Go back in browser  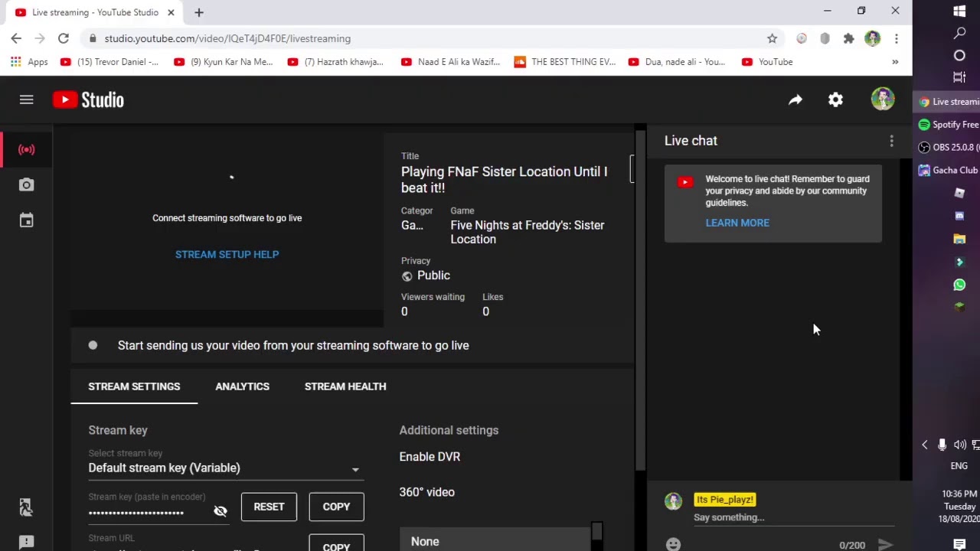(16, 38)
